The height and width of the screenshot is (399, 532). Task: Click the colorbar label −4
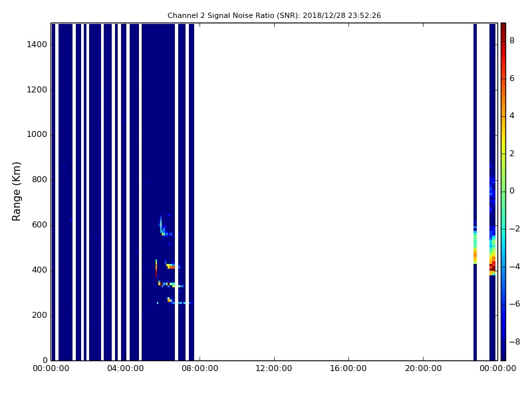coord(514,267)
